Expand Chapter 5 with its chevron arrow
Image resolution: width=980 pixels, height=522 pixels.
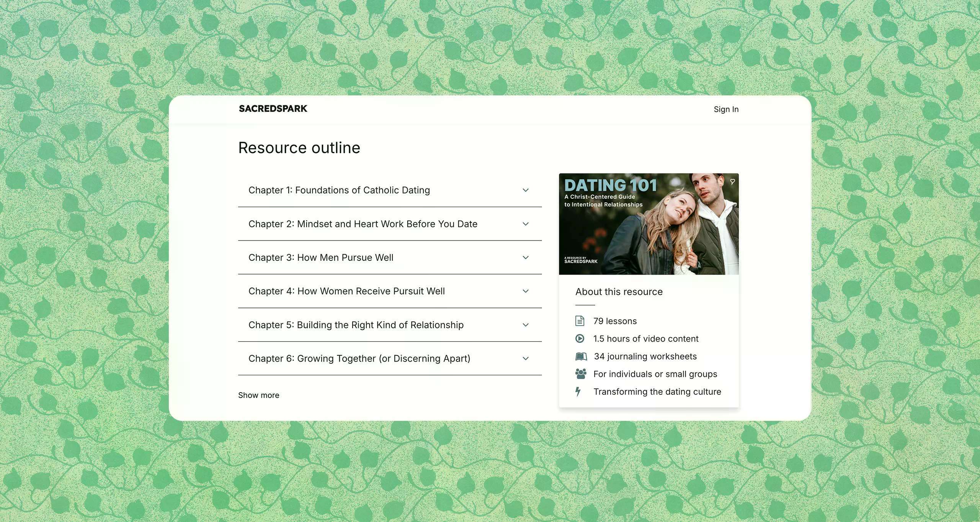click(x=526, y=325)
